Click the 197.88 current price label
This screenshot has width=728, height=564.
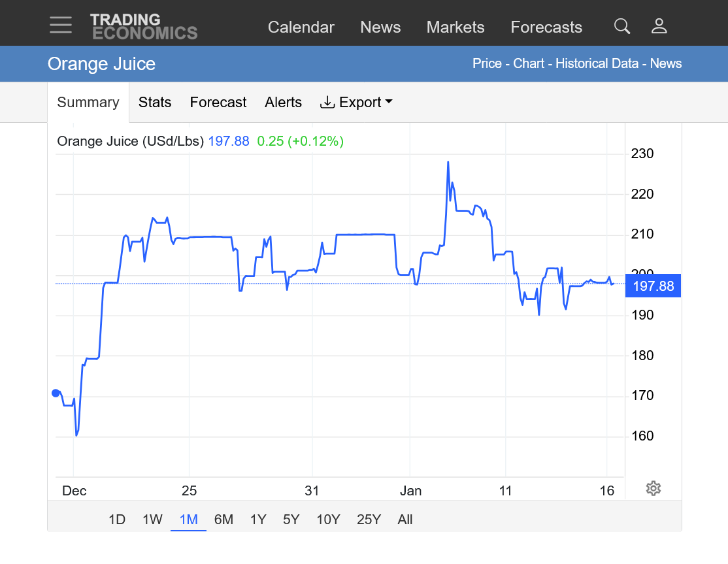pos(653,286)
